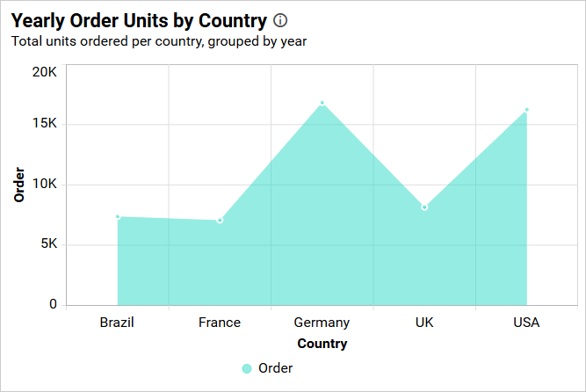Click the UK data point marker

coord(424,207)
